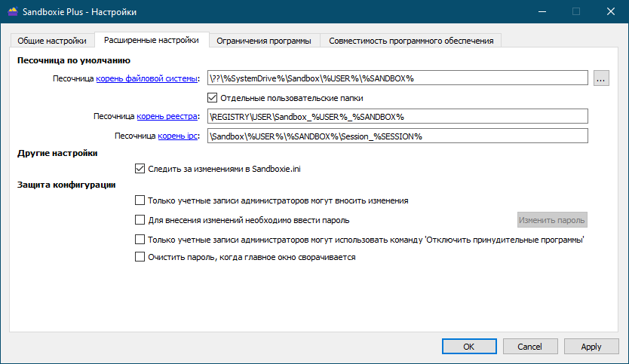This screenshot has width=629, height=364.
Task: Enable password required for changes checkbox
Action: [x=140, y=220]
